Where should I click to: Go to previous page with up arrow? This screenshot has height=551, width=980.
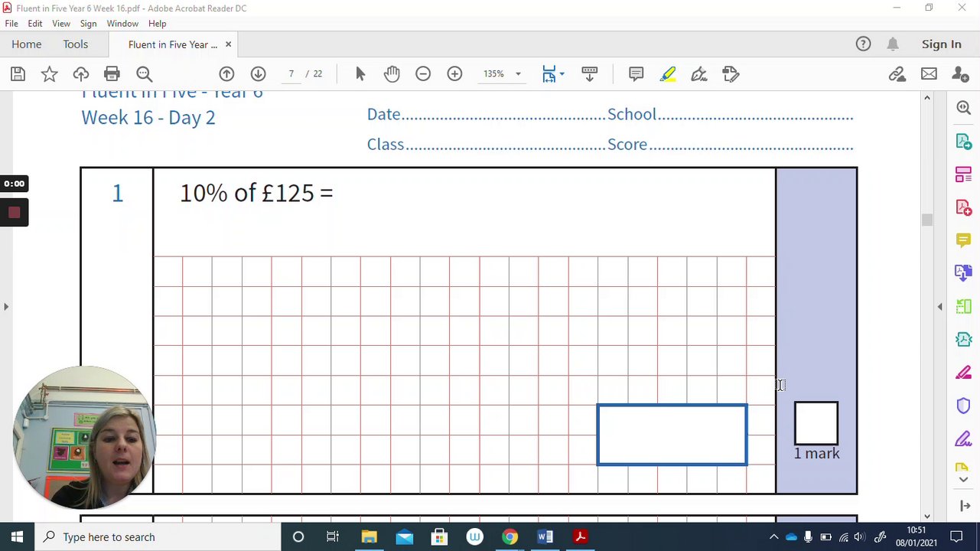(226, 74)
